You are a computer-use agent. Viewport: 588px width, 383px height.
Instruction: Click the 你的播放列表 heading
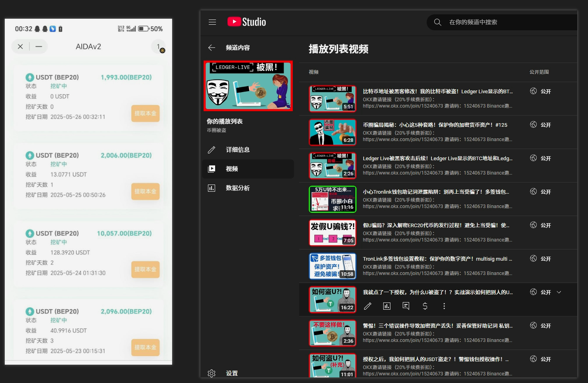[225, 122]
